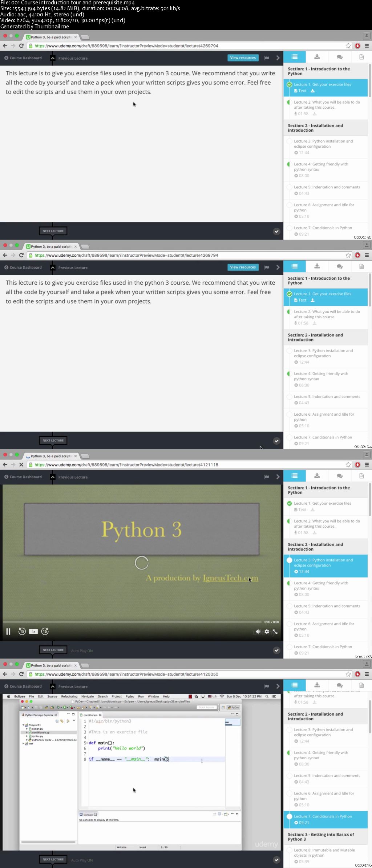This screenshot has height=868, width=372.
Task: Expand Previous Lecture up-arrow in the 00:00:50 frame
Action: coord(53,58)
